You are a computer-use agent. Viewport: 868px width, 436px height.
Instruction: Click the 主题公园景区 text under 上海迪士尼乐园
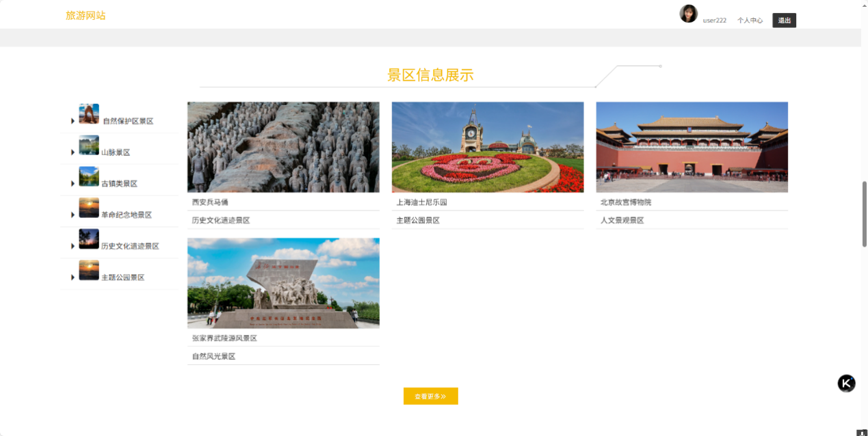(x=418, y=221)
